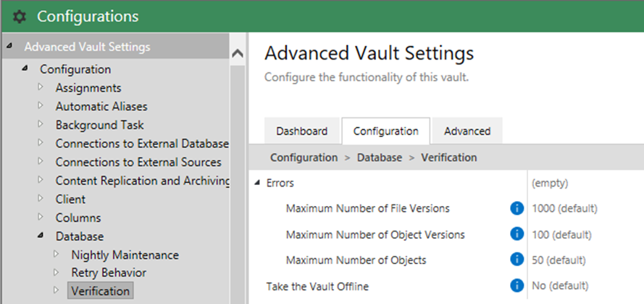Click the Configurations gear icon
The height and width of the screenshot is (304, 644).
coord(19,17)
